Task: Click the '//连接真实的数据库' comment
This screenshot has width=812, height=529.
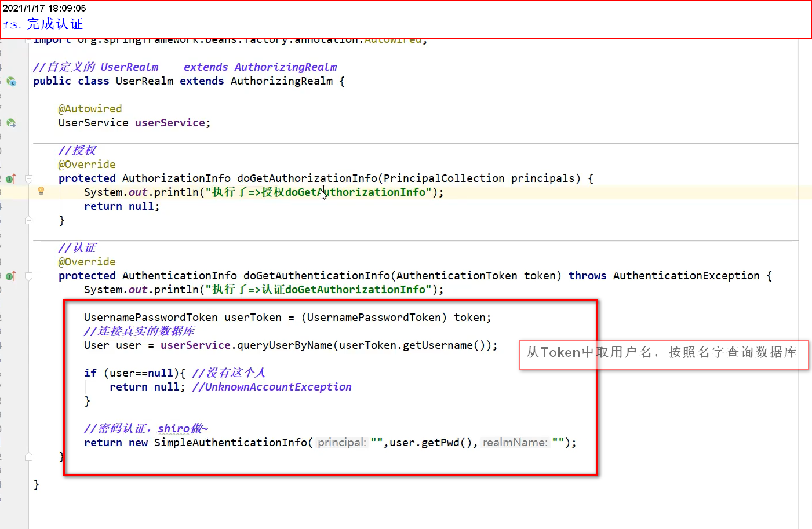Action: pyautogui.click(x=139, y=331)
